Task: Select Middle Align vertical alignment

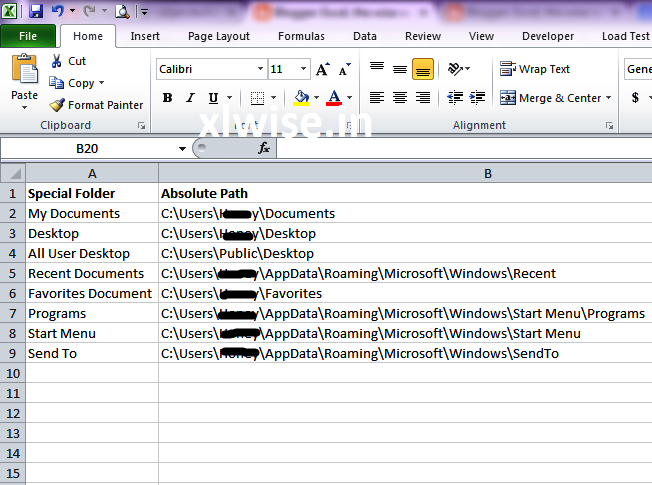Action: click(x=400, y=68)
